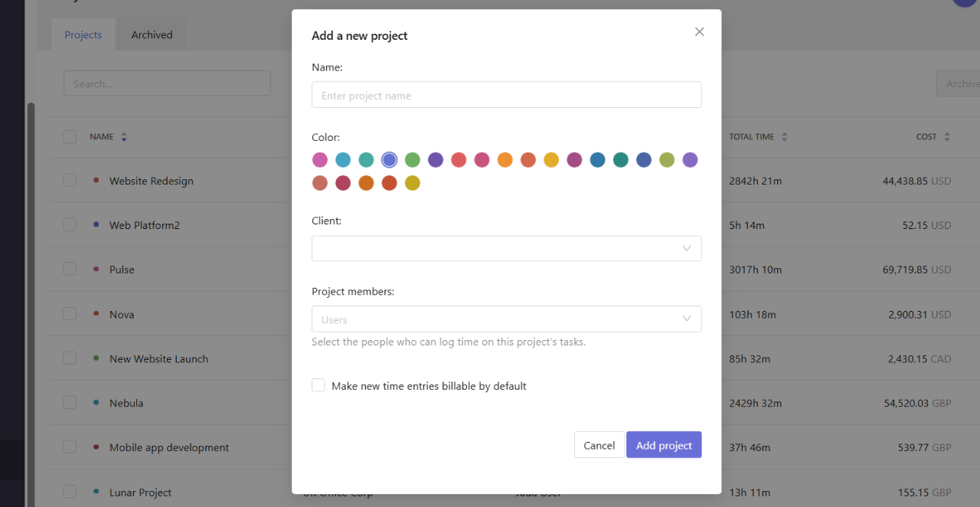Pick the first pink color swatch
The height and width of the screenshot is (507, 980).
[320, 159]
